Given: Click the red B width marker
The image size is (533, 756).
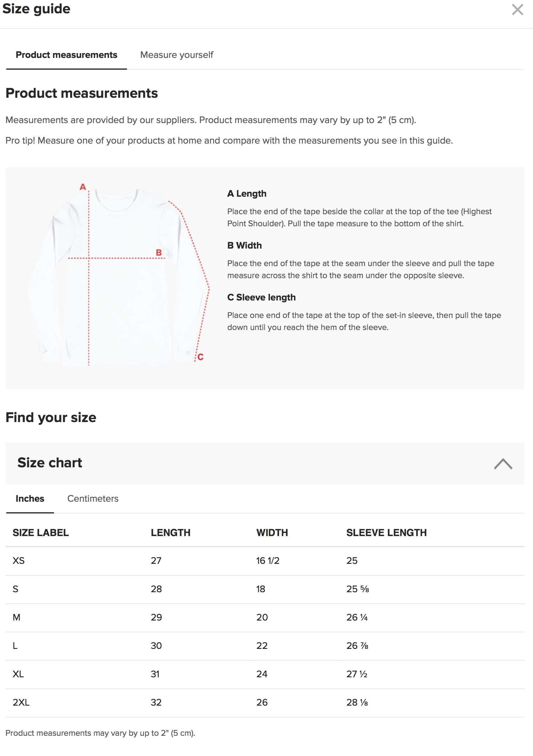Looking at the screenshot, I should [159, 253].
